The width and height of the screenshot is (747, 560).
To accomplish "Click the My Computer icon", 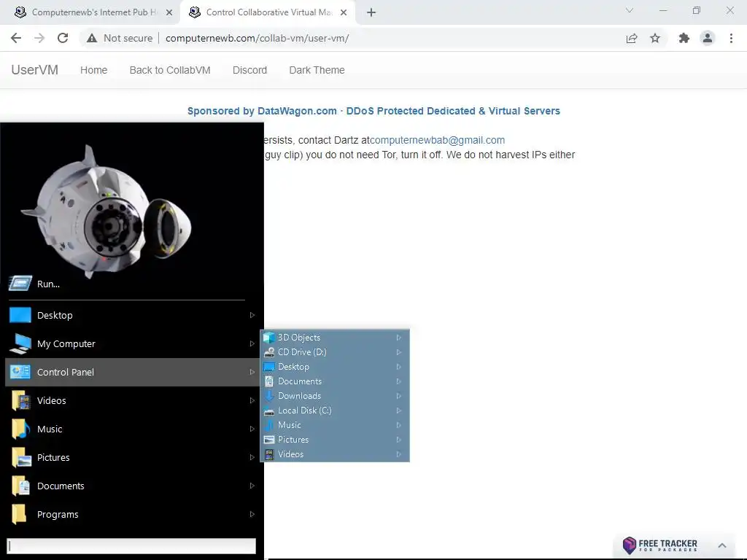I will coord(20,344).
